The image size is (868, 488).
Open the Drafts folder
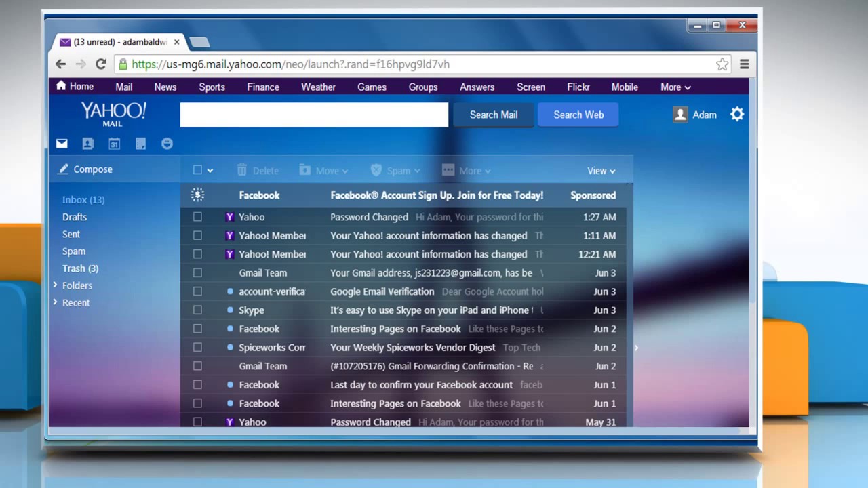point(75,217)
